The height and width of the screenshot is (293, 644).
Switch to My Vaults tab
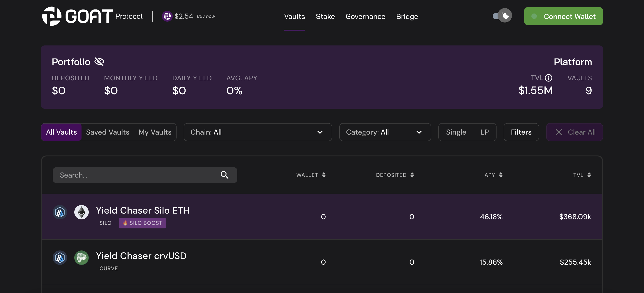[x=155, y=132]
